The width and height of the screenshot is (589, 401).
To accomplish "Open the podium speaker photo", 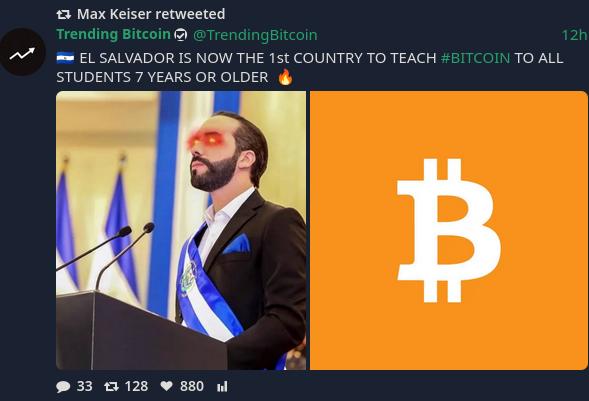I will [181, 231].
